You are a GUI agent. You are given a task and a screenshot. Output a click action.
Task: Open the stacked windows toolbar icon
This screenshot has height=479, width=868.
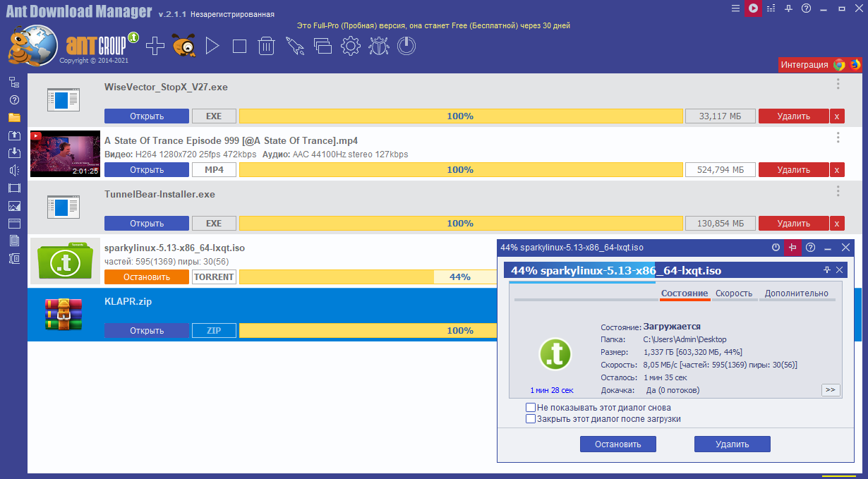(323, 46)
